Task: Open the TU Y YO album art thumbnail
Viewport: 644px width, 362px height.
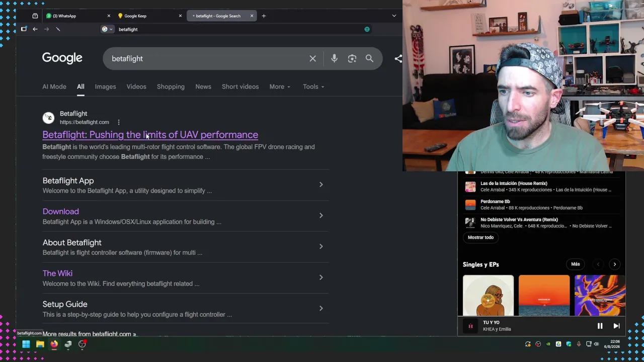Action: [x=470, y=326]
